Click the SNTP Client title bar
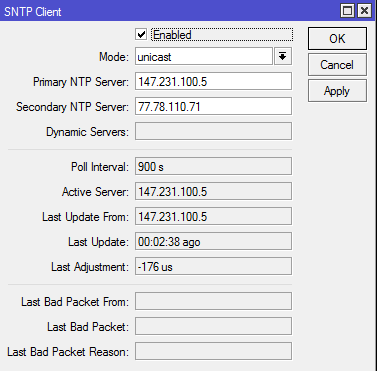Screen dimensions: 377x371 167,11
